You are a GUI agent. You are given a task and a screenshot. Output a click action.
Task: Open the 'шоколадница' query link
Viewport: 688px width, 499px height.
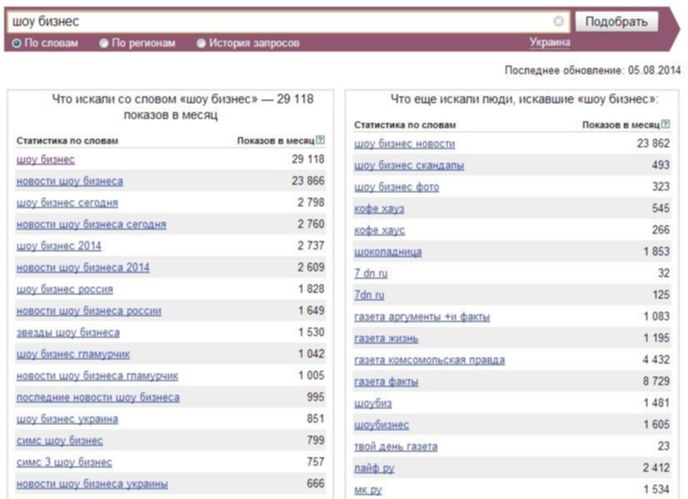coord(388,252)
